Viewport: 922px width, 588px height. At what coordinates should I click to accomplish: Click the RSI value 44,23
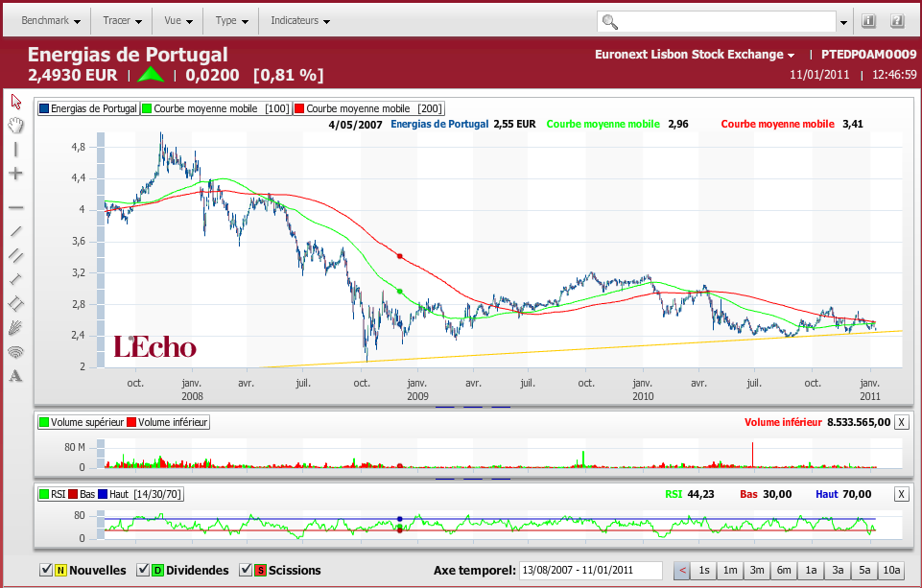click(700, 494)
